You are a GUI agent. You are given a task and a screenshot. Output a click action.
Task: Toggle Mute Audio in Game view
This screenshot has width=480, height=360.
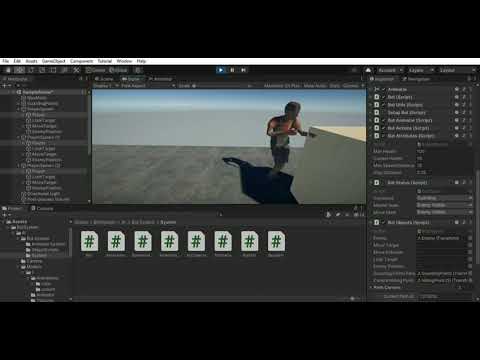coord(315,86)
